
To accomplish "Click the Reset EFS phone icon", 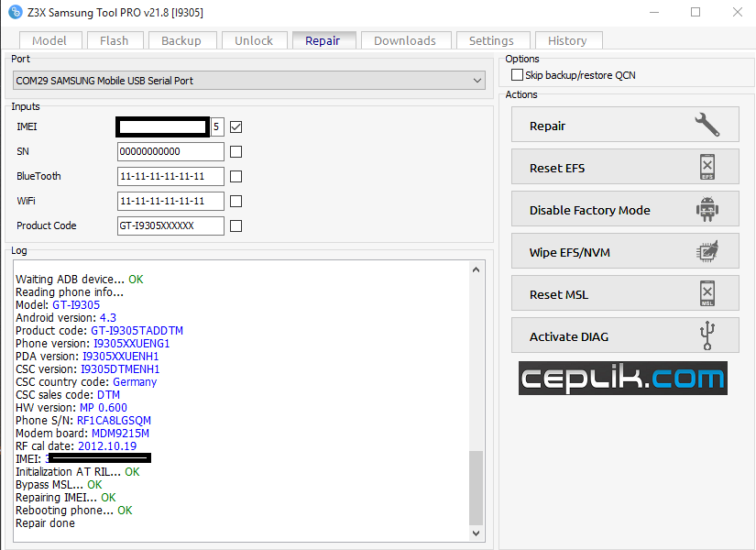I will [x=707, y=168].
